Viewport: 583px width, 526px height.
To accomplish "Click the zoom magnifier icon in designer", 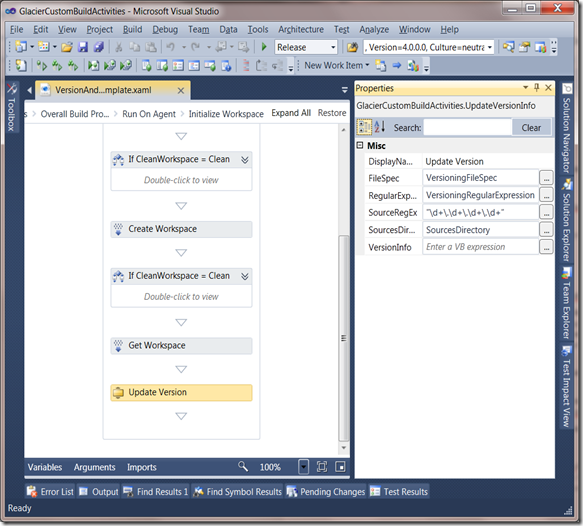I will pyautogui.click(x=243, y=467).
